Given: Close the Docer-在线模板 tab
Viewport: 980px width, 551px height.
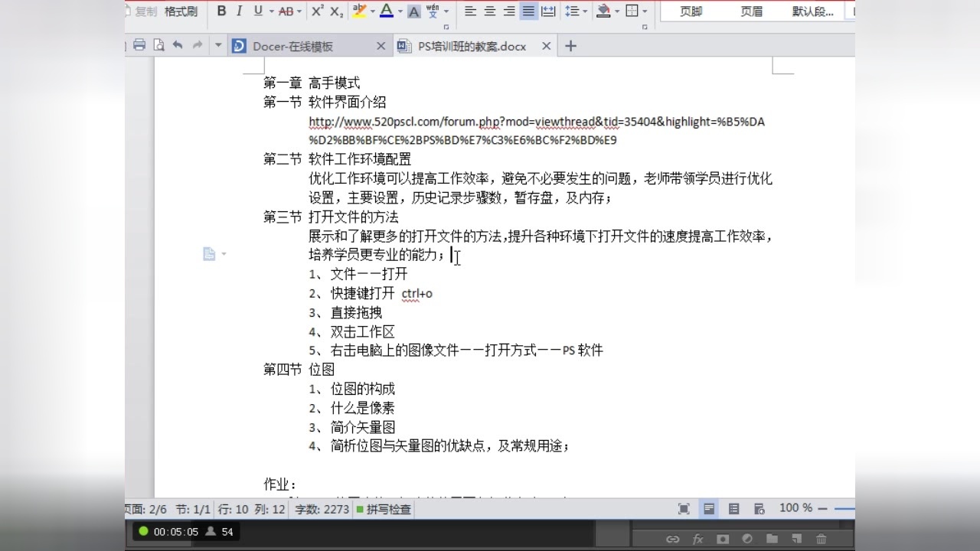Looking at the screenshot, I should pyautogui.click(x=381, y=46).
